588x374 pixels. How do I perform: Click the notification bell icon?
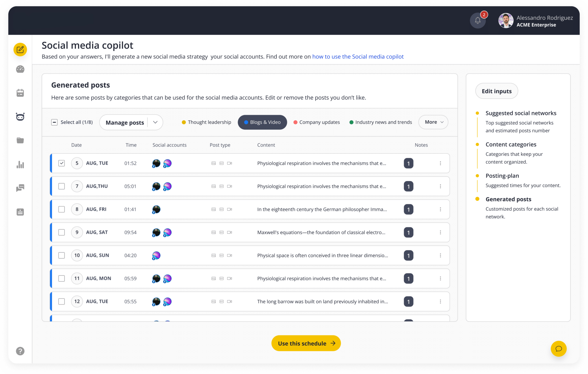pyautogui.click(x=477, y=20)
